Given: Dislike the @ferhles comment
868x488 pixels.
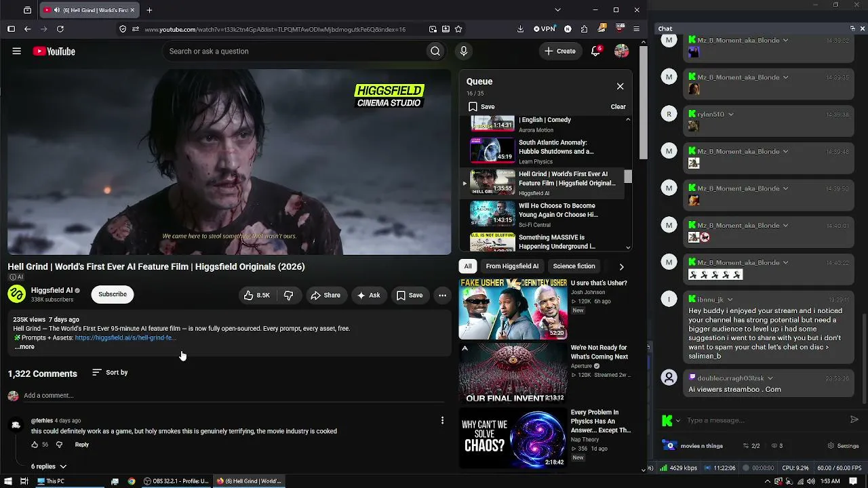Looking at the screenshot, I should click(59, 445).
